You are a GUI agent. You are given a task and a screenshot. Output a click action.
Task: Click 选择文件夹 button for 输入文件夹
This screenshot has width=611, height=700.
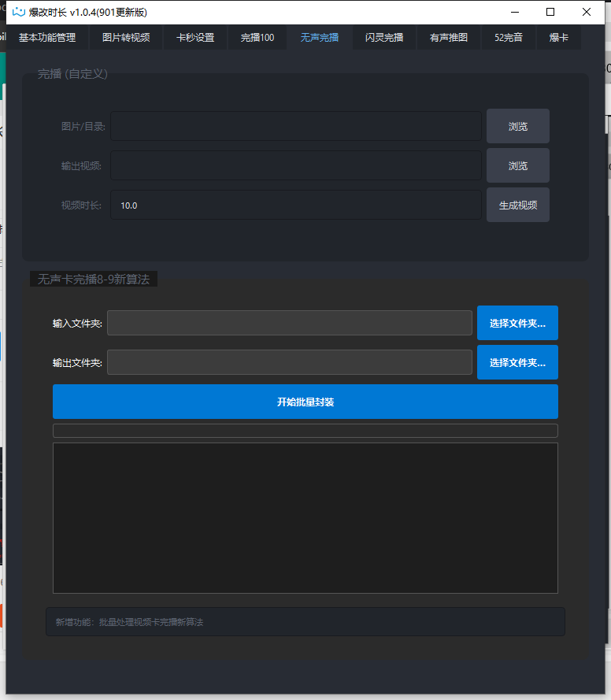(x=517, y=323)
